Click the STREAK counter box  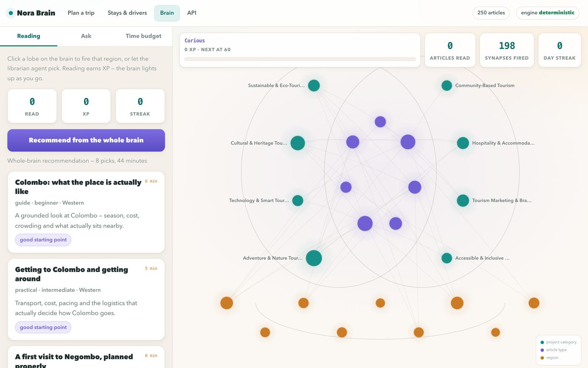[140, 106]
